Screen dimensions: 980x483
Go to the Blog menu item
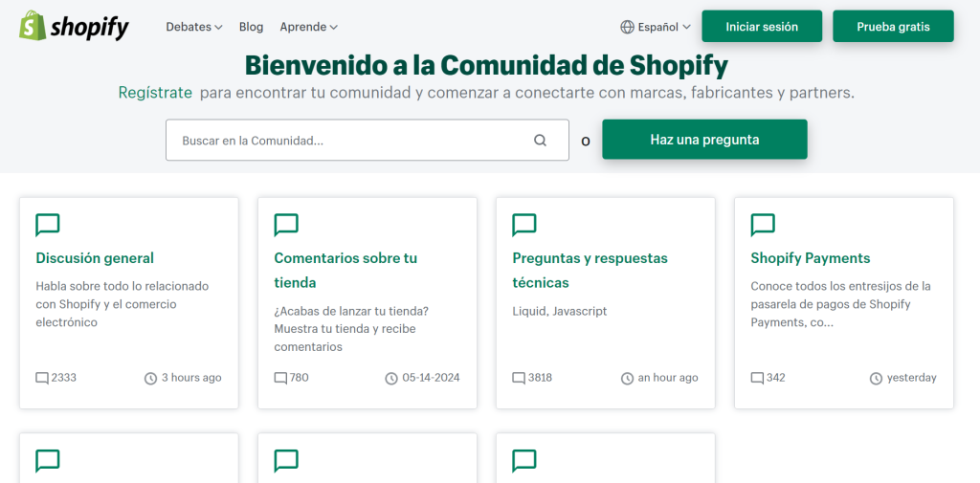pos(251,27)
